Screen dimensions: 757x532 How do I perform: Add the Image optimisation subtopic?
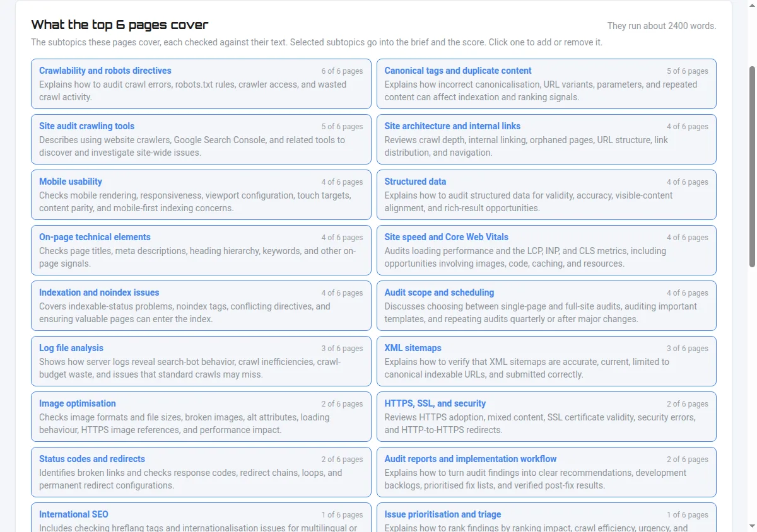coord(201,417)
